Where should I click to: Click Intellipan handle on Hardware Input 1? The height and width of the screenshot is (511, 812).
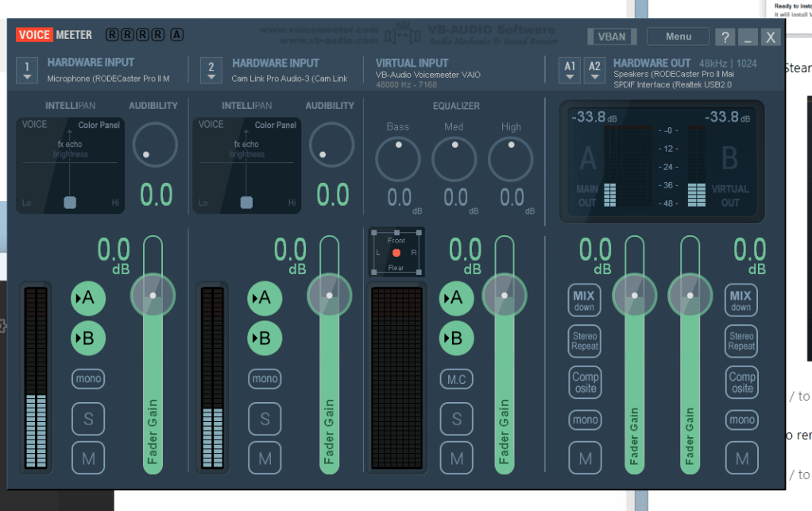pyautogui.click(x=70, y=203)
